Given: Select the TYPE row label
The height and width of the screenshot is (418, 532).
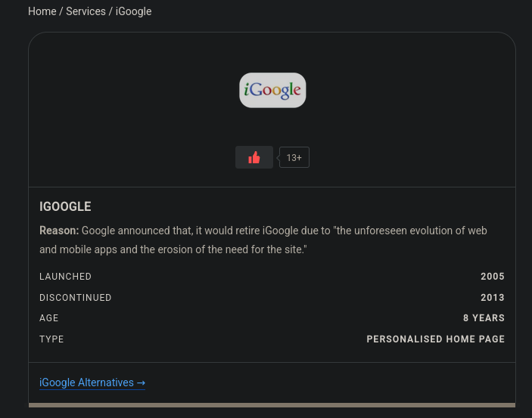Looking at the screenshot, I should [x=51, y=339].
